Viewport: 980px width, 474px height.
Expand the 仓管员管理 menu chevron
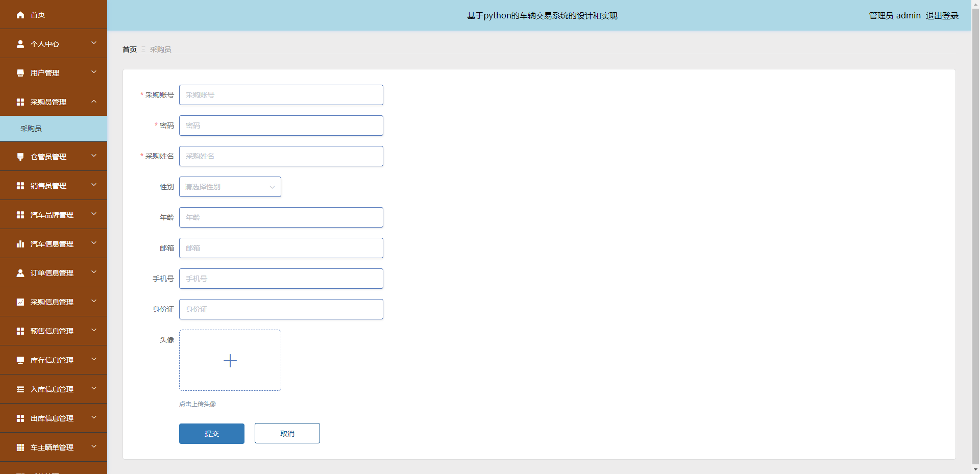click(94, 156)
